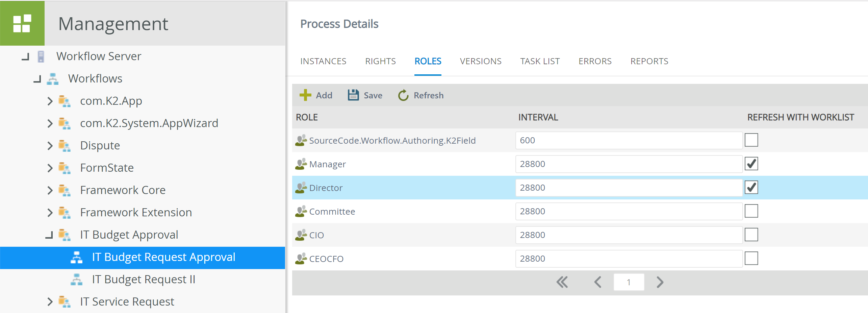Go to the next page of roles
868x313 pixels.
click(660, 282)
